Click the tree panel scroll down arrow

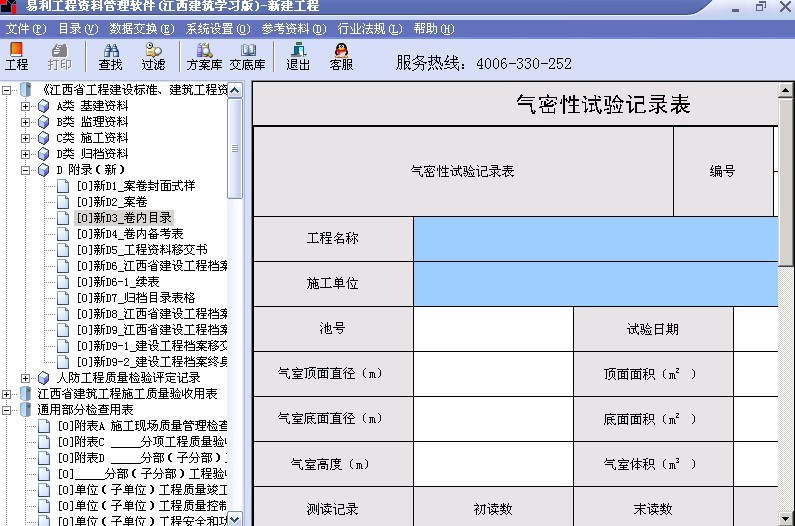click(x=236, y=519)
